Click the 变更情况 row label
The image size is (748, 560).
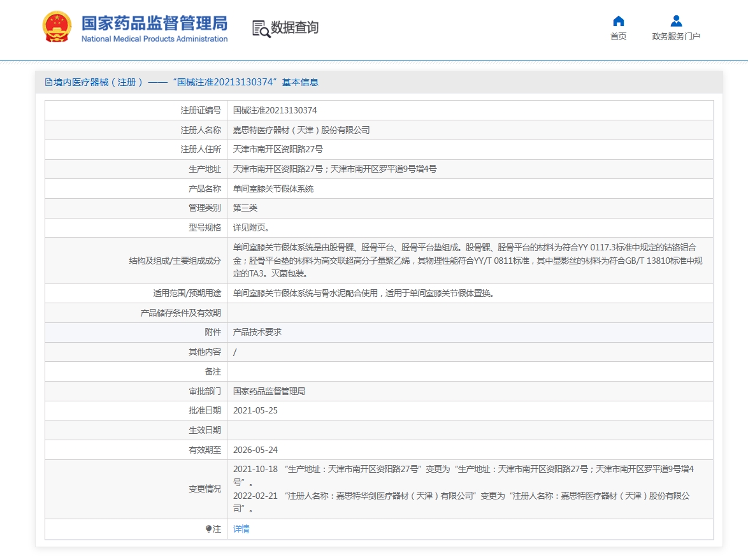coord(205,489)
